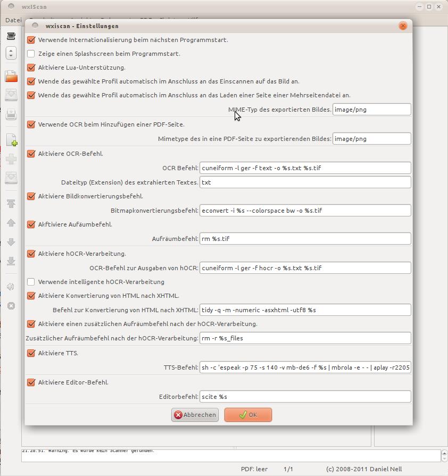Image resolution: width=448 pixels, height=476 pixels.
Task: Toggle 'Aktiviere OCR-Befehl' checkbox
Action: (31, 154)
